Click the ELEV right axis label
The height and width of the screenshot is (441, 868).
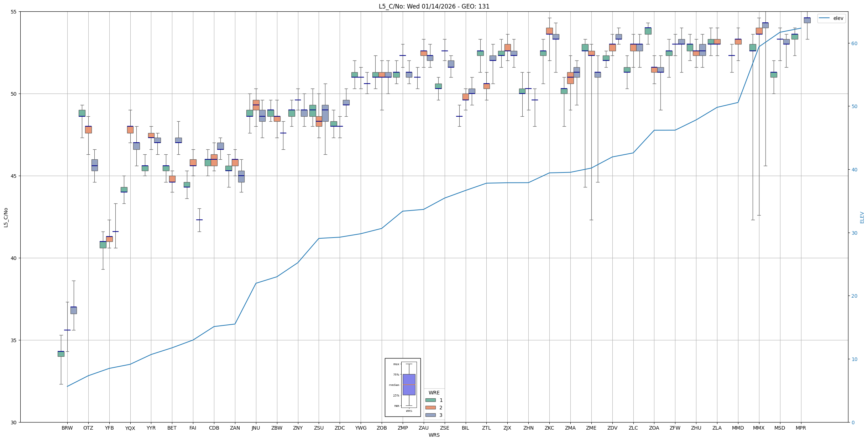[862, 217]
